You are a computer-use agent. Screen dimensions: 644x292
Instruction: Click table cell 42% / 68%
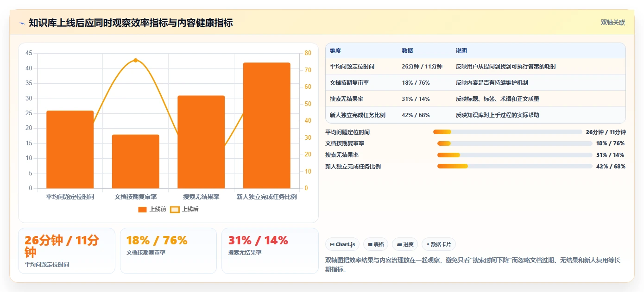(416, 115)
